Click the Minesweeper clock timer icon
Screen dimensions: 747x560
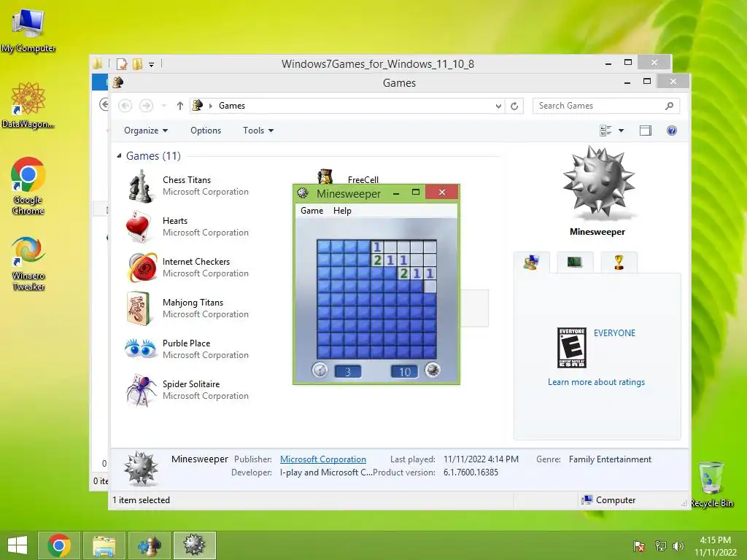320,370
